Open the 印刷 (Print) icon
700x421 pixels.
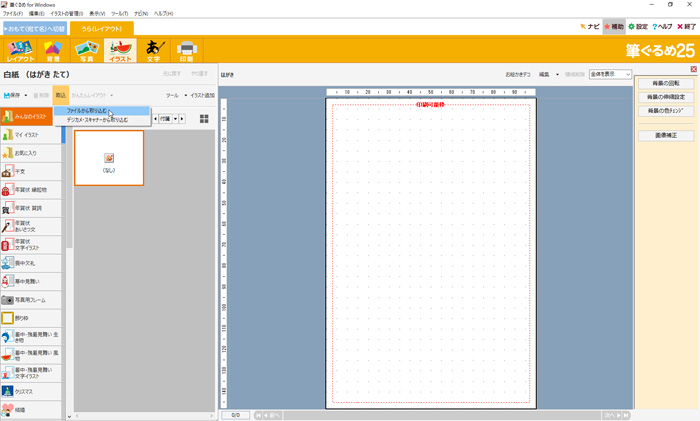coord(186,51)
